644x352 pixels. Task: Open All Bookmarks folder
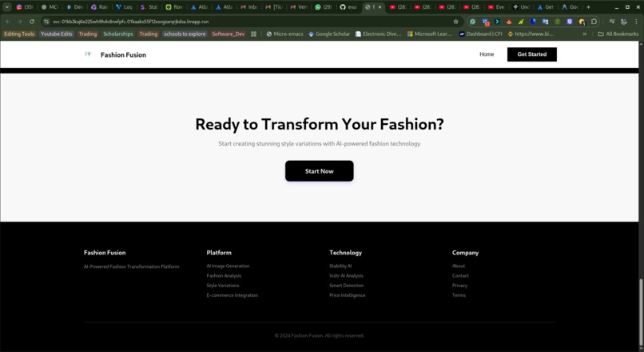click(x=618, y=34)
